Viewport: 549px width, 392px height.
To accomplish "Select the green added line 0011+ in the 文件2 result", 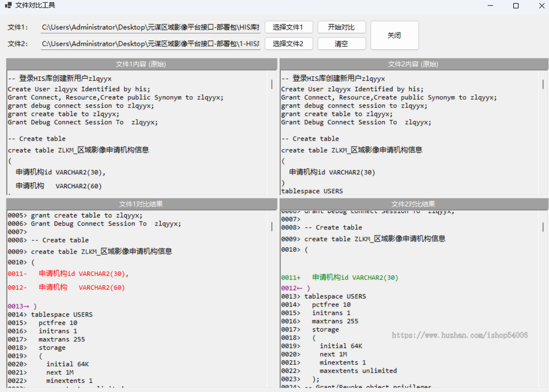I will pyautogui.click(x=340, y=278).
